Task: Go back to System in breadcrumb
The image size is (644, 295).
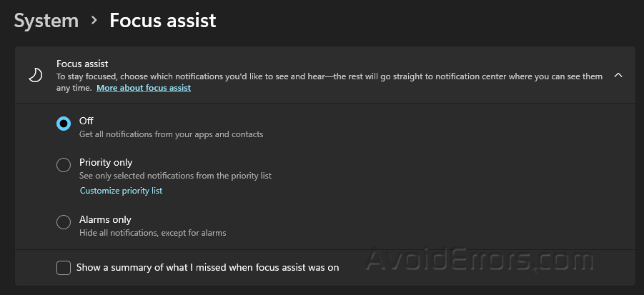Action: click(x=46, y=20)
